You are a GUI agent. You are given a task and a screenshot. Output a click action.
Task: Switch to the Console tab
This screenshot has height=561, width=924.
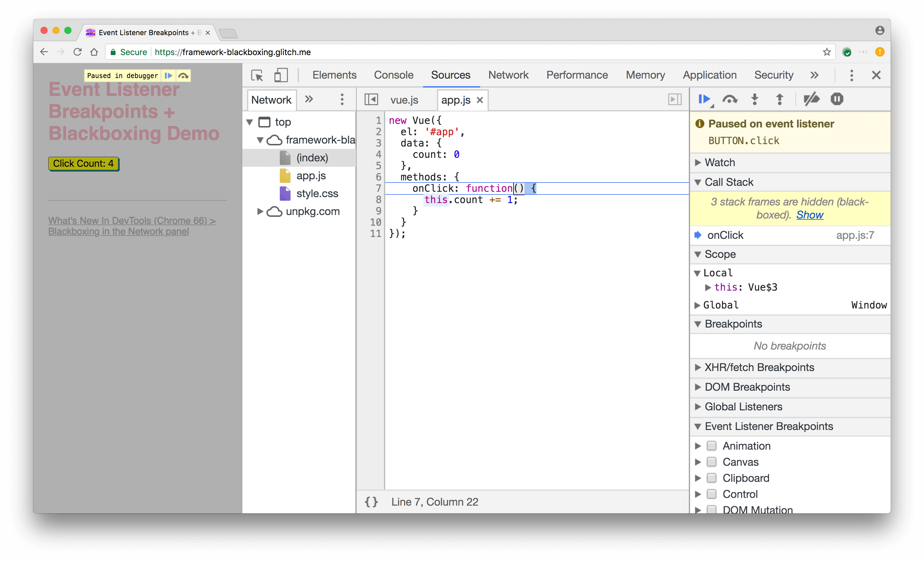[x=393, y=74]
